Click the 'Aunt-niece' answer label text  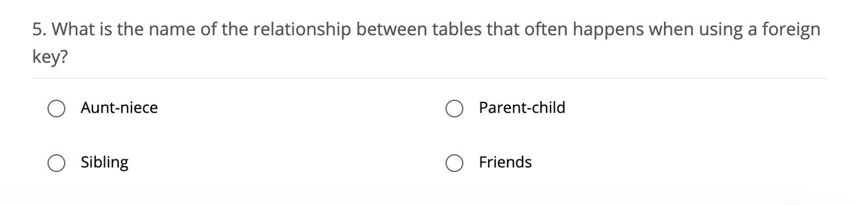pyautogui.click(x=119, y=108)
